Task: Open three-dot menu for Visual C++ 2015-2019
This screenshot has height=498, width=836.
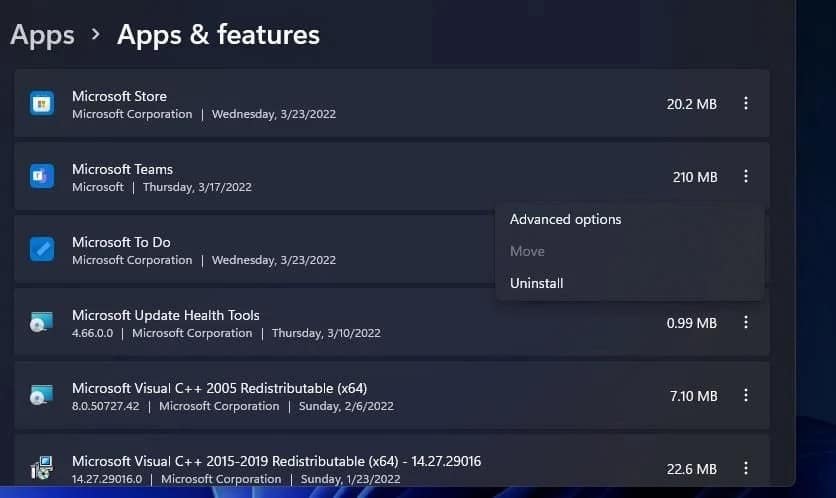Action: (745, 468)
